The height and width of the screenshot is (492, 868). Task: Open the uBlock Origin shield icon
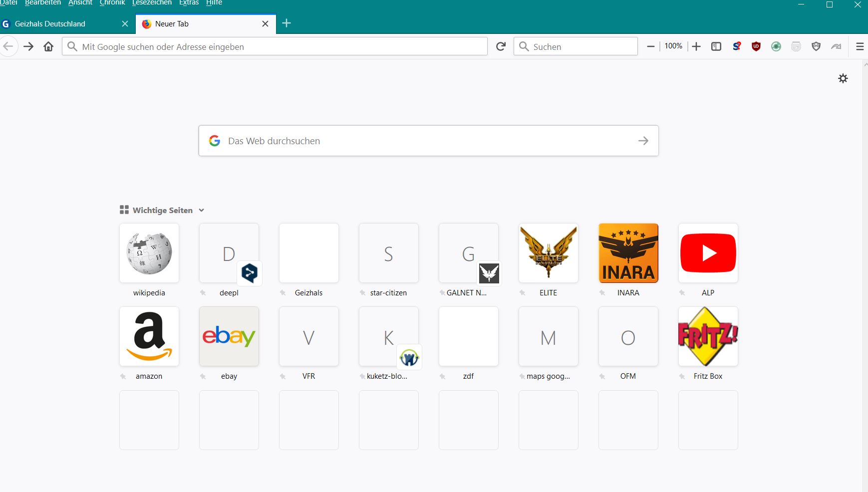click(x=756, y=46)
